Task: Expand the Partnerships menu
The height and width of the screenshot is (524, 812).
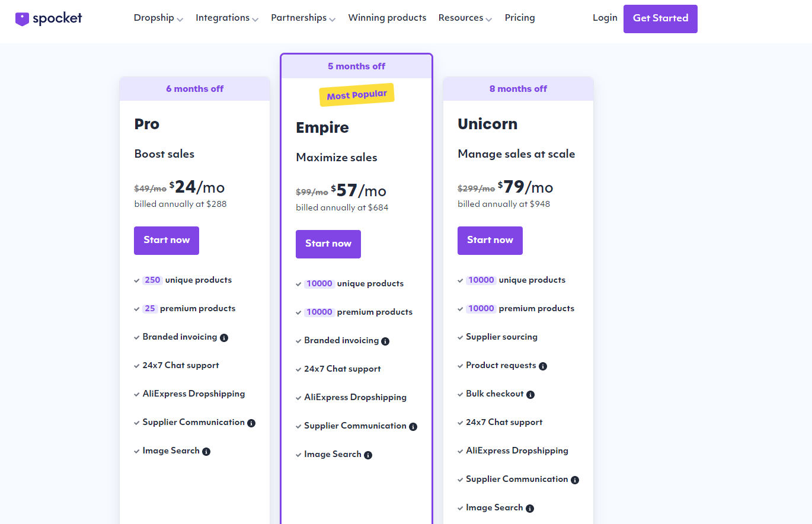Action: click(x=303, y=18)
